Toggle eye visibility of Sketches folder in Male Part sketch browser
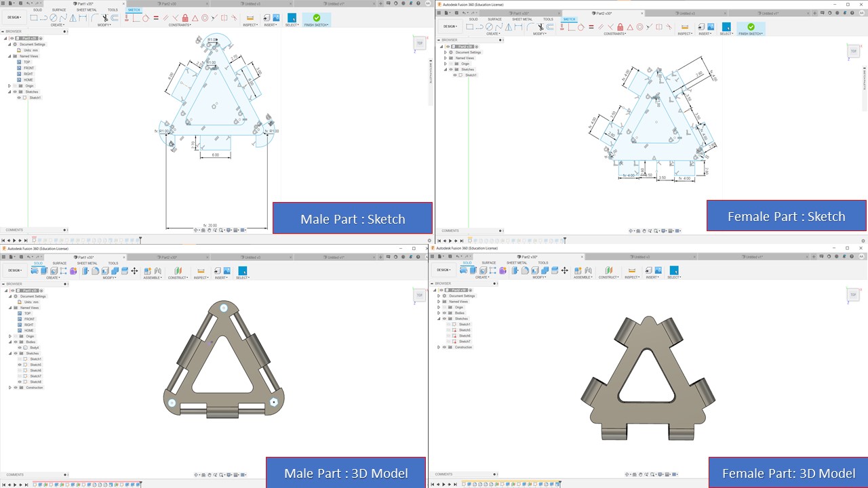 [x=15, y=91]
